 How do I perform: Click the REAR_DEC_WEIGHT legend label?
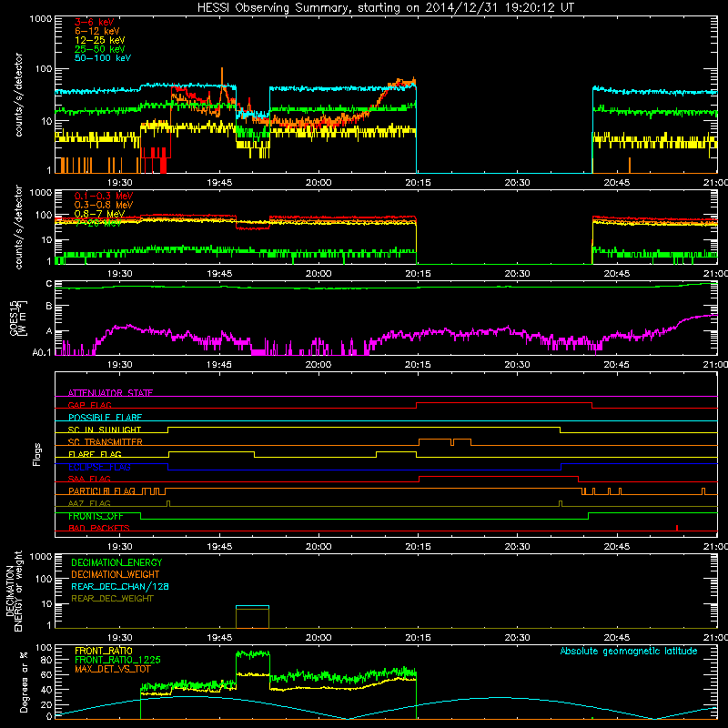coord(112,599)
